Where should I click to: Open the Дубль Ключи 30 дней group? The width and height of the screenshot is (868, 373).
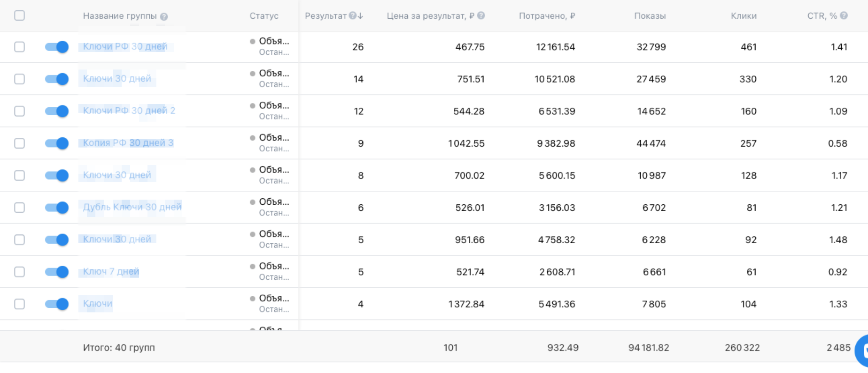click(x=132, y=207)
